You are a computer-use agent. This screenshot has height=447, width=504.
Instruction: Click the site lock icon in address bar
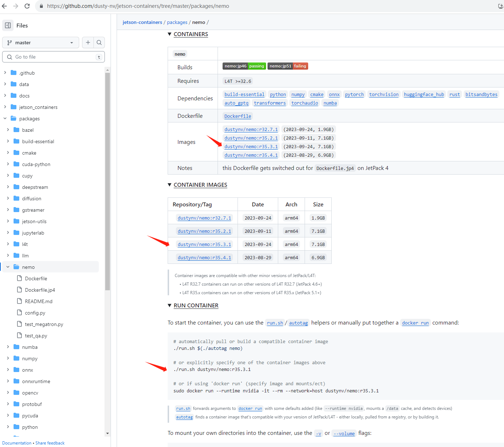pos(41,6)
